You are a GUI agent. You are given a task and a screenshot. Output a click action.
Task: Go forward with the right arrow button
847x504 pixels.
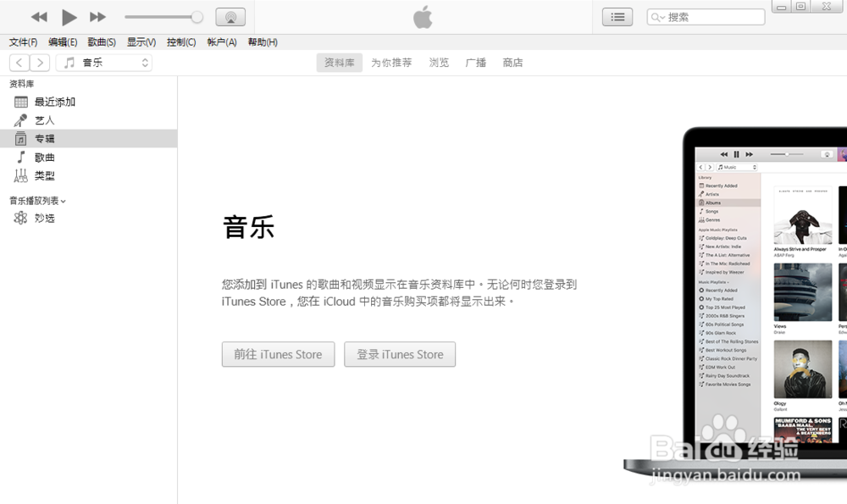tap(40, 63)
